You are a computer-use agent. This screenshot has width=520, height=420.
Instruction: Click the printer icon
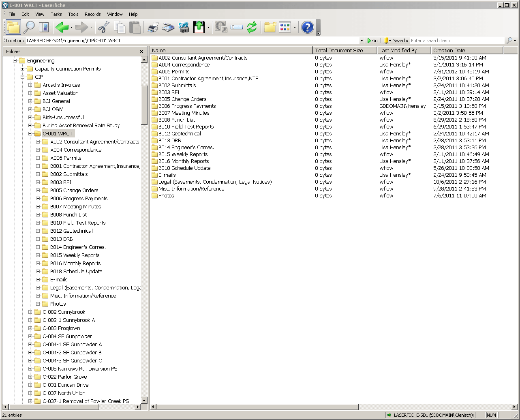(153, 27)
